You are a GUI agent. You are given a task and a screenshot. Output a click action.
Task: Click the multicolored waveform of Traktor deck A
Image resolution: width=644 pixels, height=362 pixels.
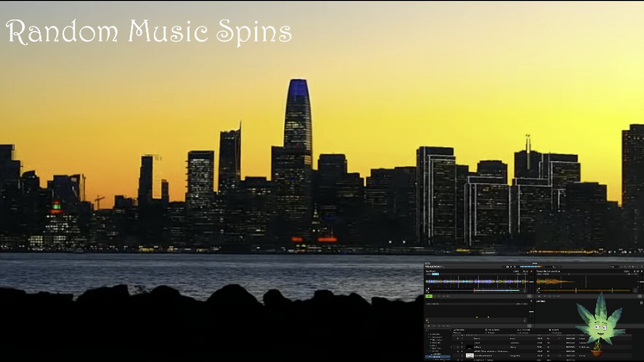(x=477, y=282)
